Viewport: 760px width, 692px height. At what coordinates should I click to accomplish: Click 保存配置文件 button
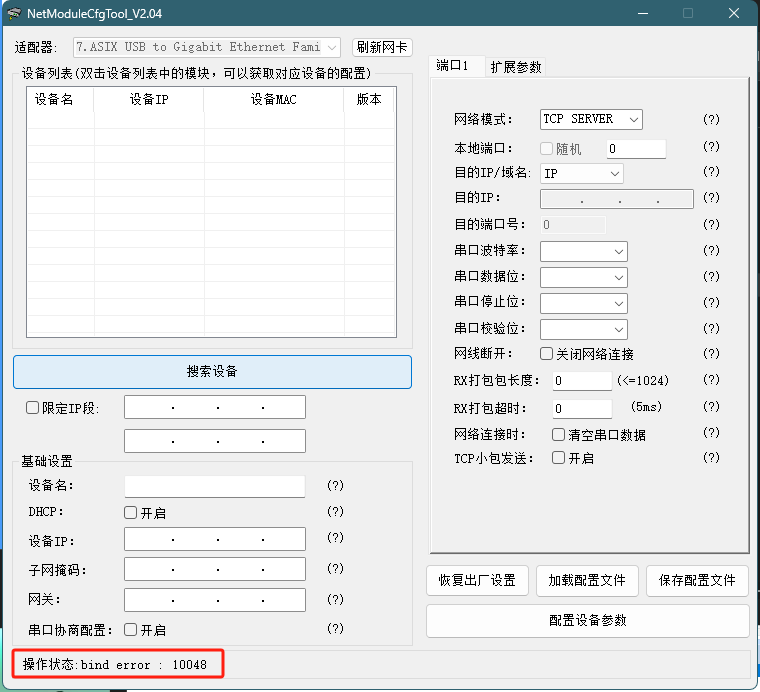(x=697, y=580)
